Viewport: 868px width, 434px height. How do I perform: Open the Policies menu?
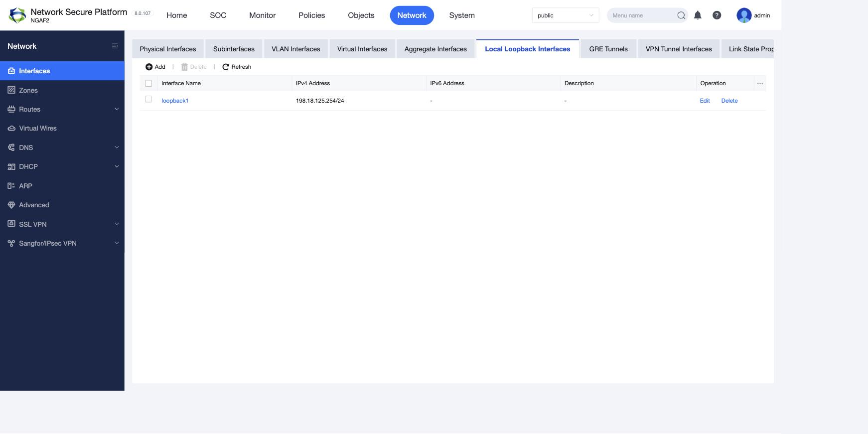pyautogui.click(x=312, y=15)
